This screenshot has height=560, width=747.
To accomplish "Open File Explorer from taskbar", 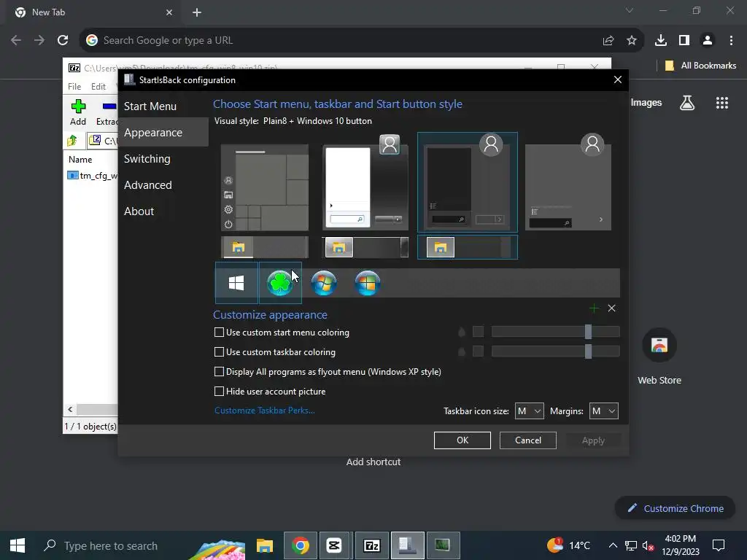I will point(264,545).
